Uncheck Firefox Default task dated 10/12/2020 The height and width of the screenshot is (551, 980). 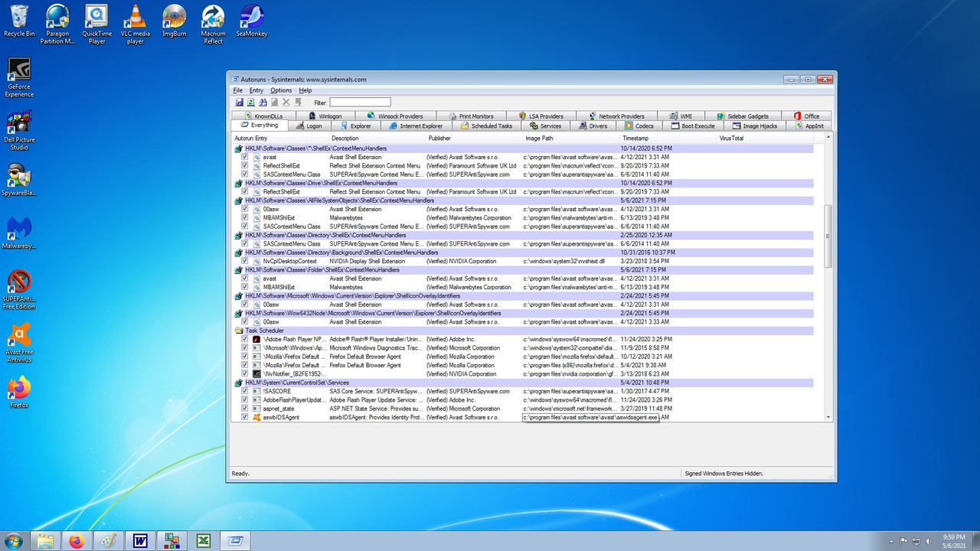(245, 356)
